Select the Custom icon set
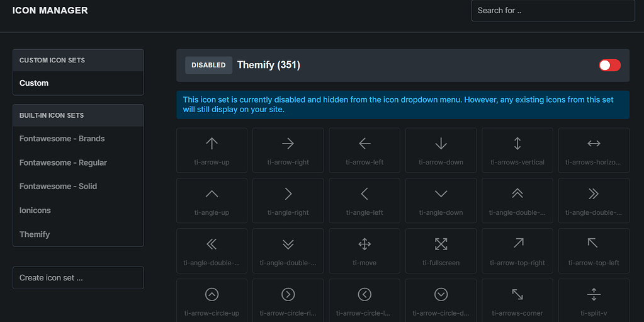 click(34, 83)
